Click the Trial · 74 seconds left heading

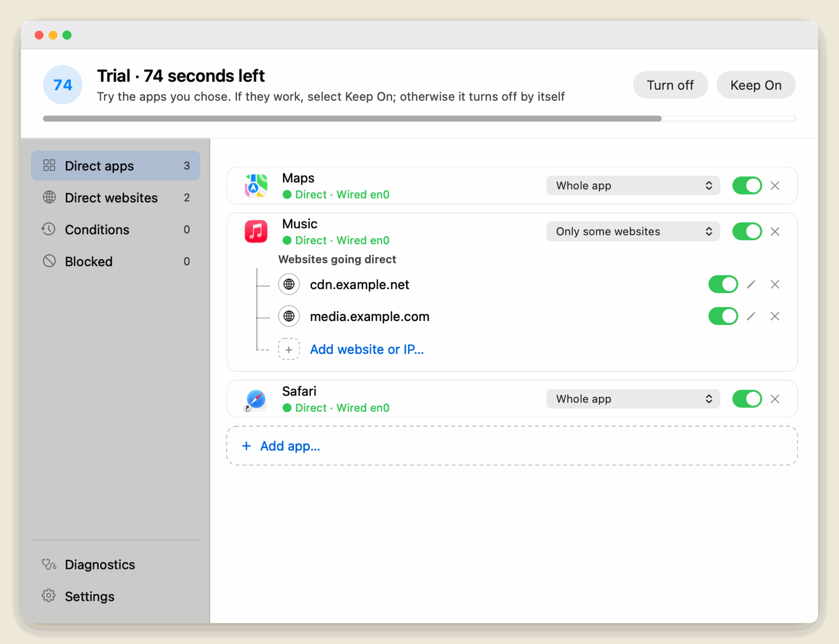pos(181,76)
